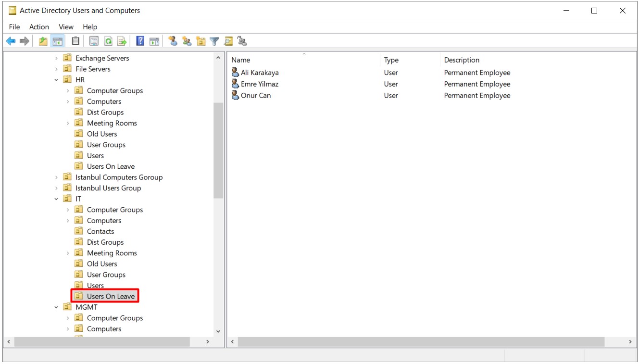Expand Computers under IT
This screenshot has width=639, height=364.
[x=68, y=221]
